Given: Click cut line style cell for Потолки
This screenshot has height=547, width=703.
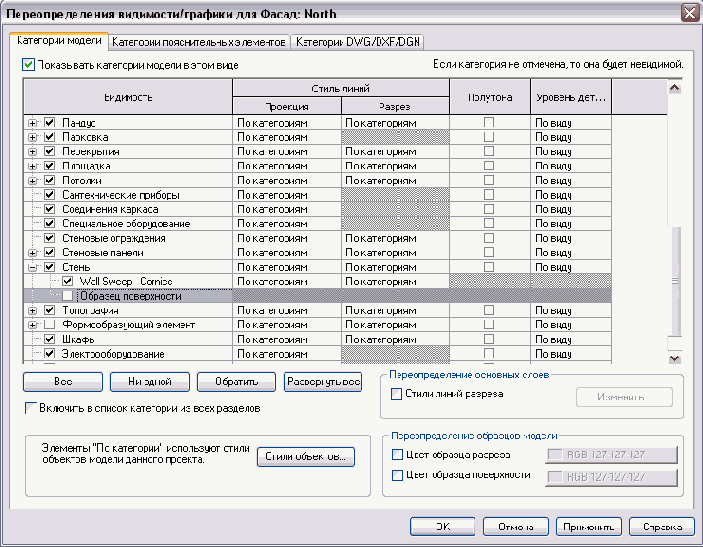Looking at the screenshot, I should pos(395,181).
